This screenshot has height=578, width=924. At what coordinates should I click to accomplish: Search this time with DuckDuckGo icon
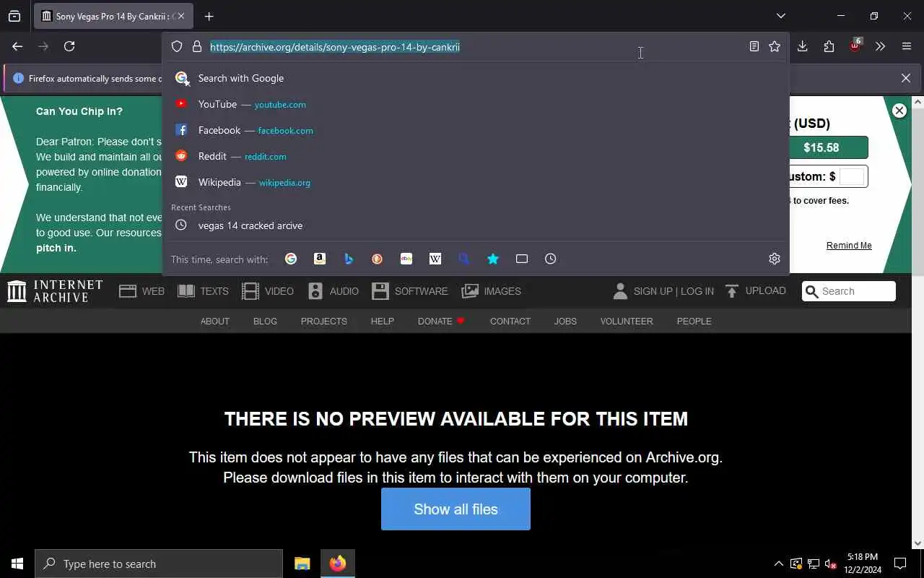click(x=378, y=259)
